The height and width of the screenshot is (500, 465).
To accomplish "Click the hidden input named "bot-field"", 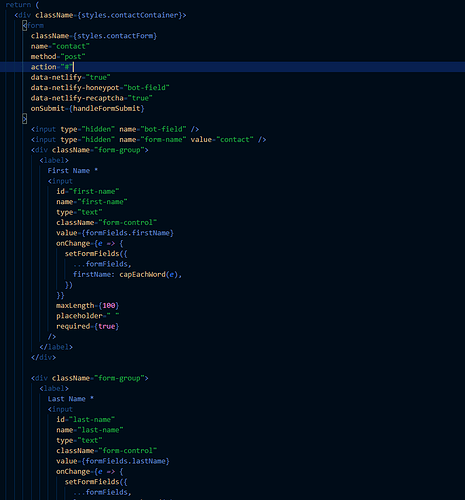I will [115, 129].
